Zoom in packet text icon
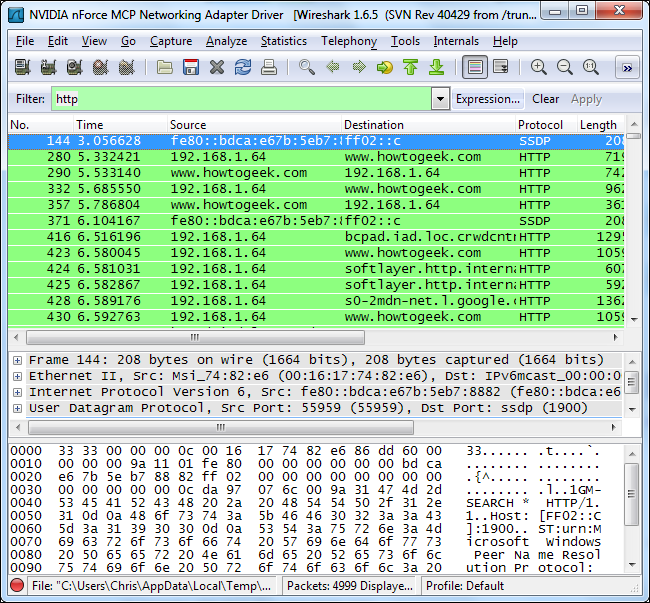The width and height of the screenshot is (650, 603). [x=538, y=67]
